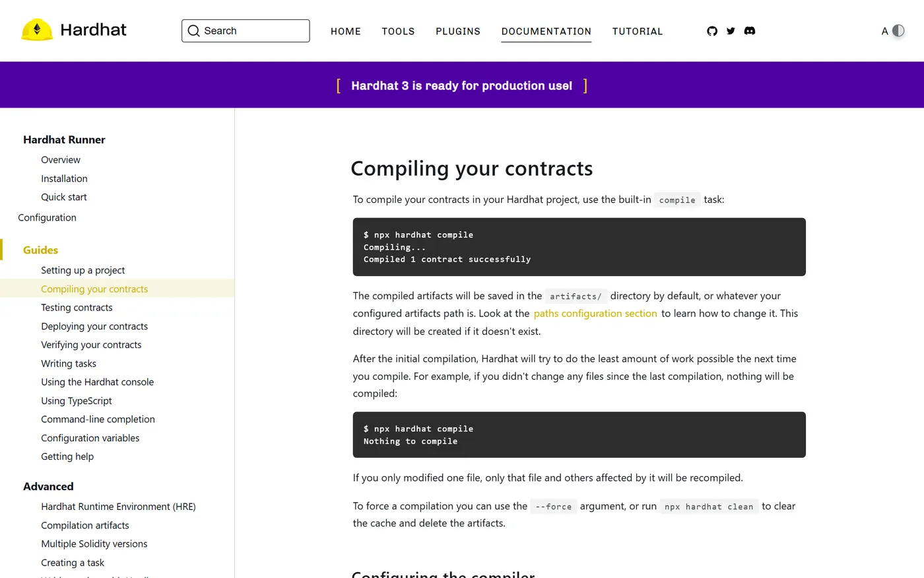The image size is (924, 578).
Task: Open the Testing contracts guide
Action: 77,308
